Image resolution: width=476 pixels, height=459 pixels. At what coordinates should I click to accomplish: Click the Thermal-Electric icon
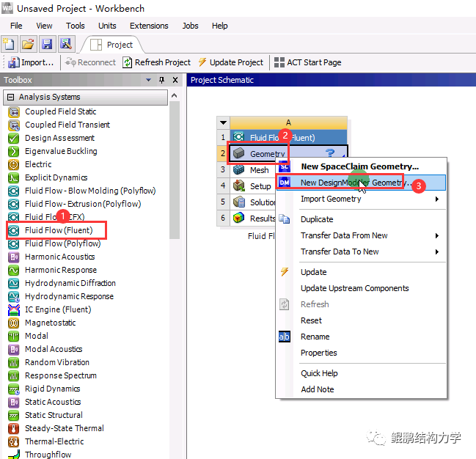14,442
